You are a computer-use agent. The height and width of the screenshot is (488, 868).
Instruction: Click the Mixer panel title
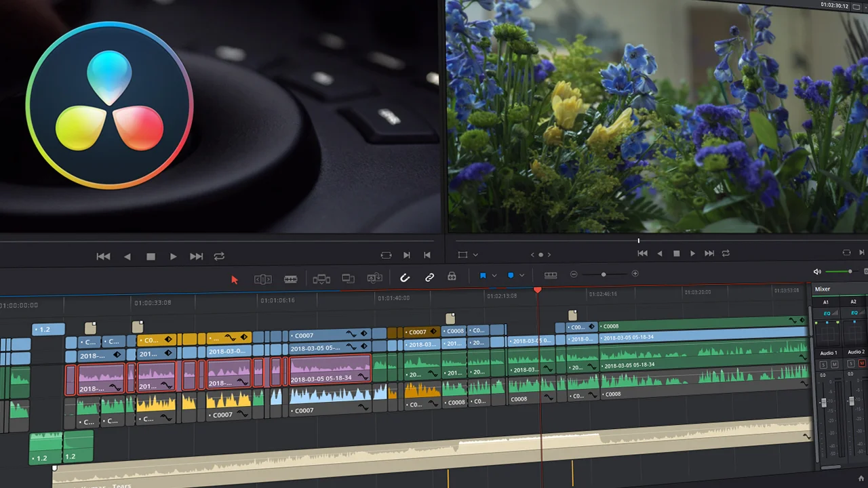pyautogui.click(x=823, y=289)
